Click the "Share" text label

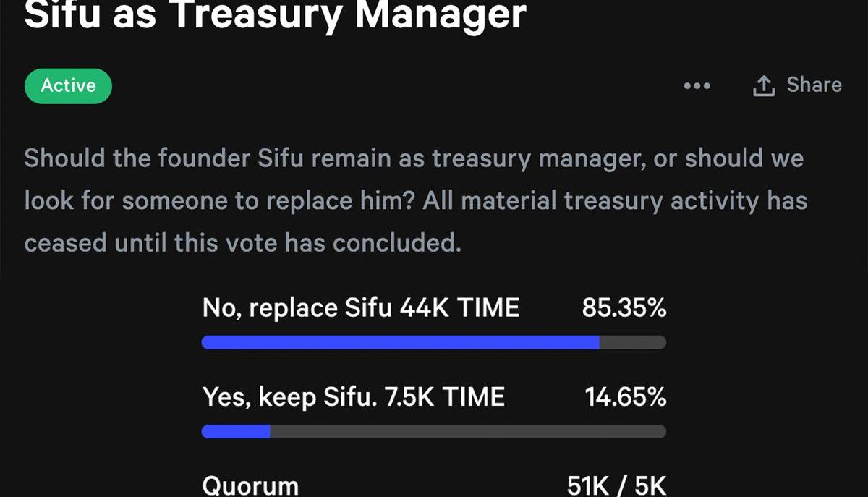(814, 85)
